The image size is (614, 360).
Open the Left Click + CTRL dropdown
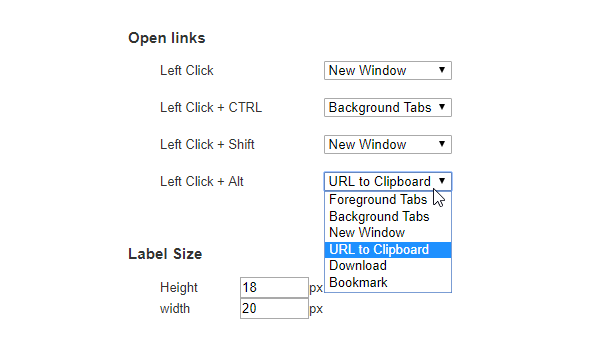click(x=388, y=107)
